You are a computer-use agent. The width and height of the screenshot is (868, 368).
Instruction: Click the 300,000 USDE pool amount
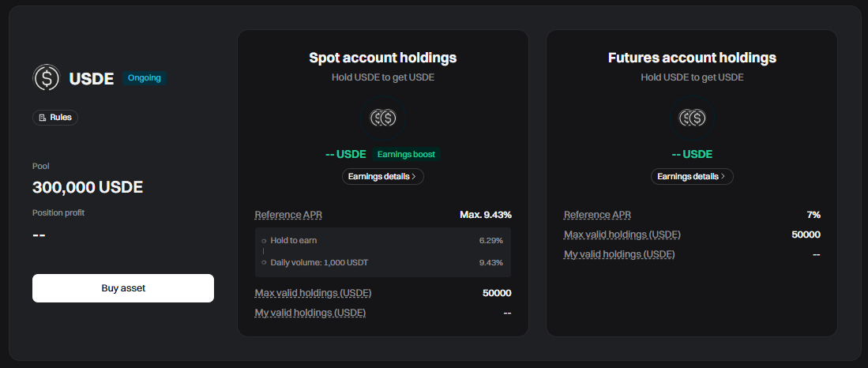coord(88,188)
